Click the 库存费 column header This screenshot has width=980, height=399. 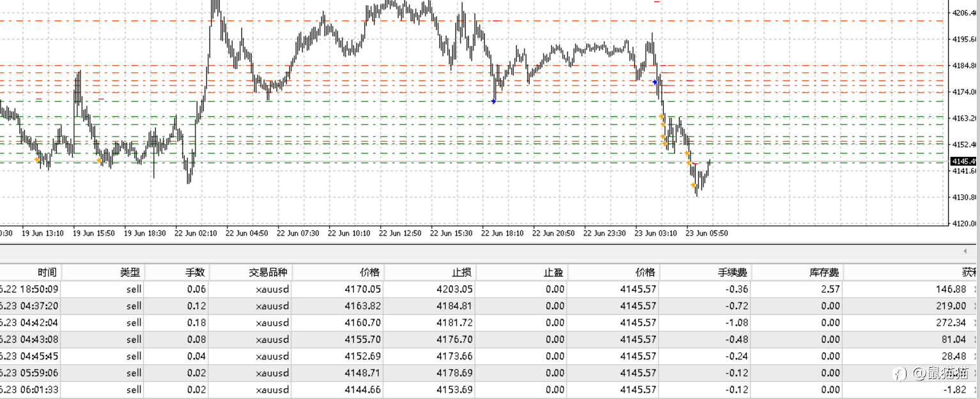[x=797, y=273]
